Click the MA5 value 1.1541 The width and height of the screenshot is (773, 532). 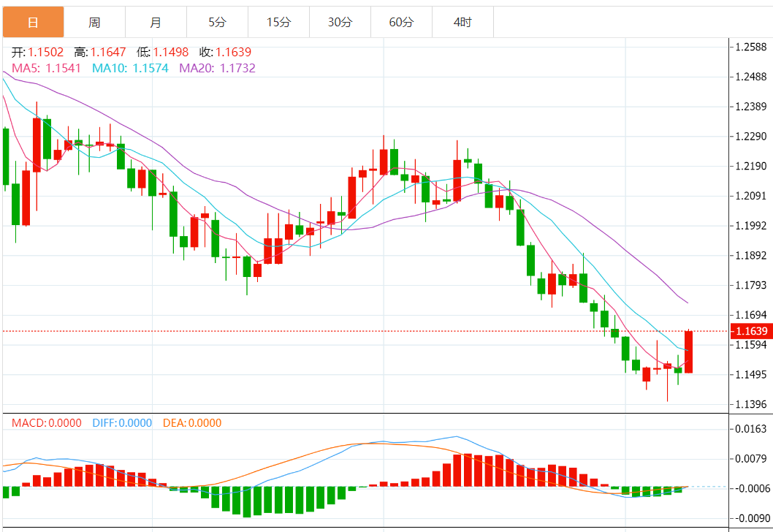tap(63, 68)
